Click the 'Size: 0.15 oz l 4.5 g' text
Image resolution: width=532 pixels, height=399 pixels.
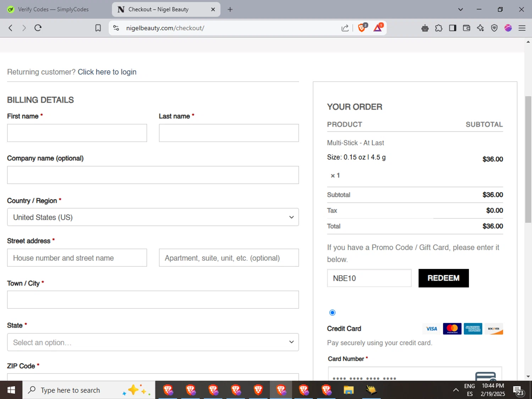click(x=356, y=157)
